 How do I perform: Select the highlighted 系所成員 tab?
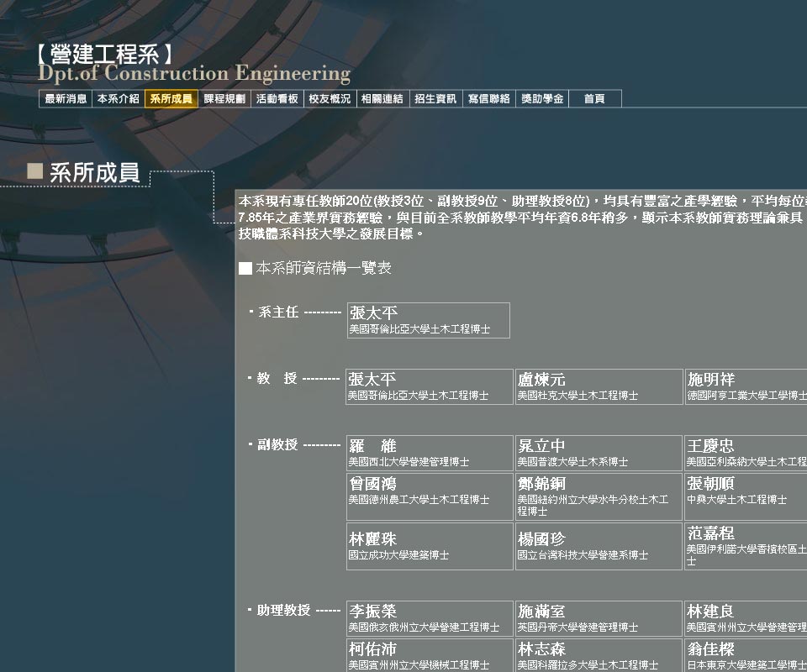pos(171,99)
